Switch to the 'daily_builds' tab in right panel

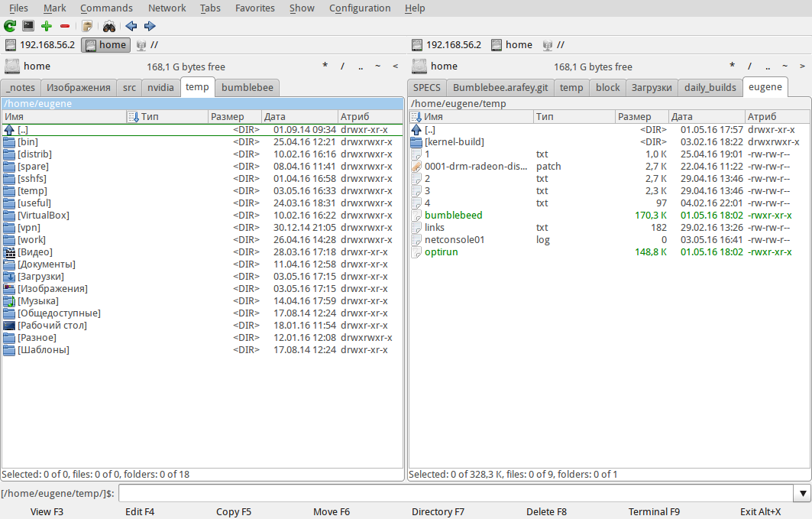pyautogui.click(x=710, y=88)
